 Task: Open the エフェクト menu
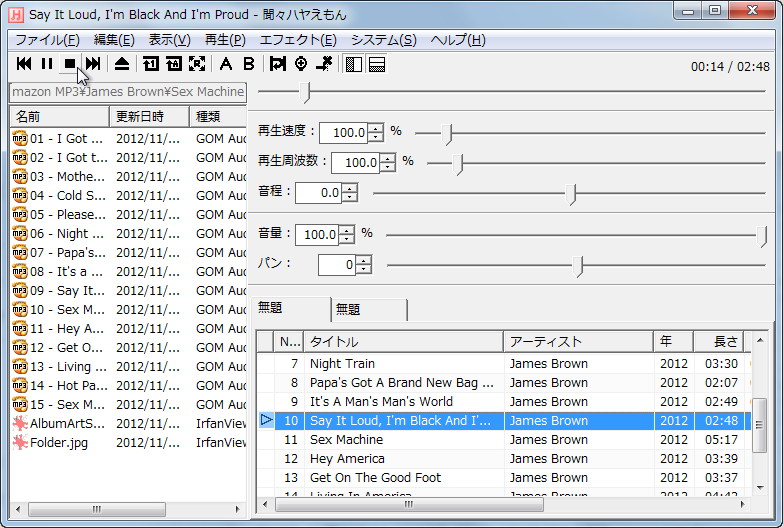click(x=298, y=40)
